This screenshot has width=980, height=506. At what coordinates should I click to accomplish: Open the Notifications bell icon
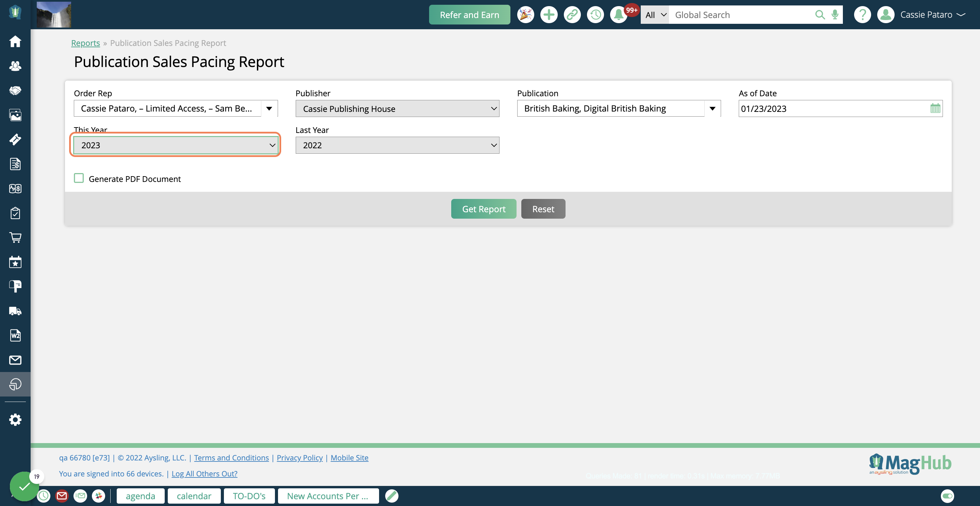point(619,14)
